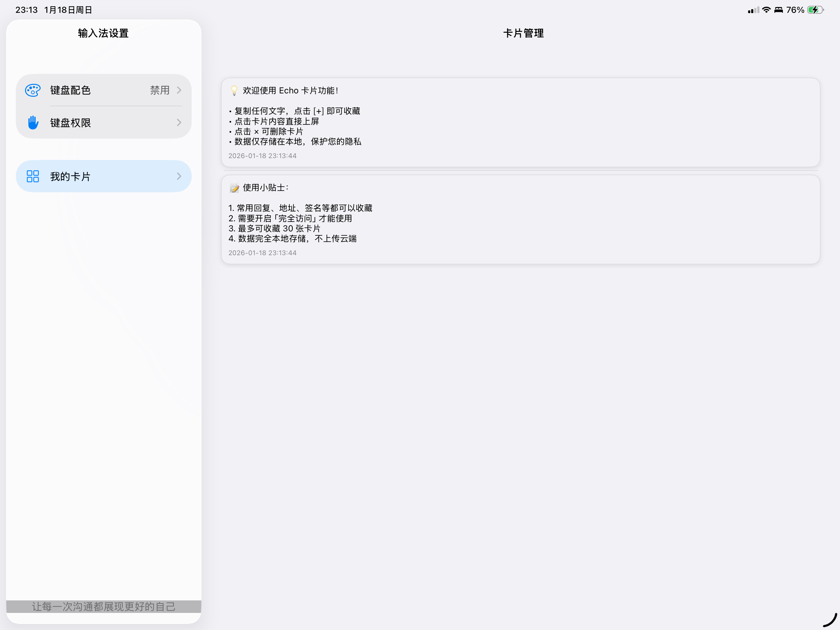Screen dimensions: 840x630
Task: Open the 键盘权限 chevron
Action: click(179, 123)
